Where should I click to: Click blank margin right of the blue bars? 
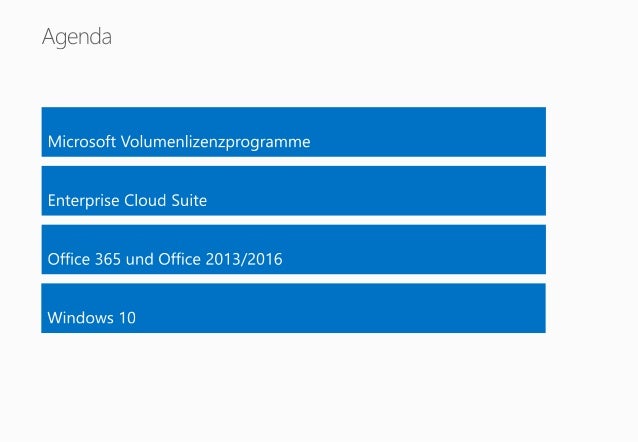click(x=590, y=220)
